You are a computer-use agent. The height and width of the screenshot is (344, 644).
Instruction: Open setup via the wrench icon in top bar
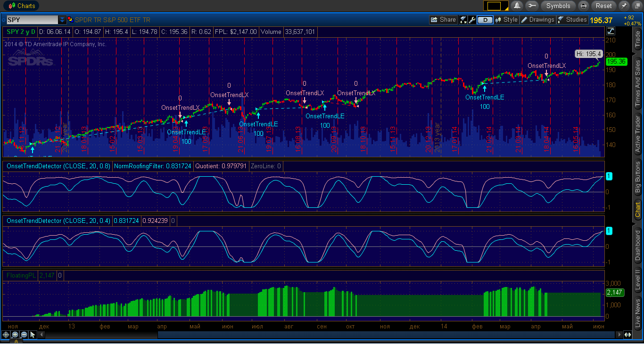531,6
